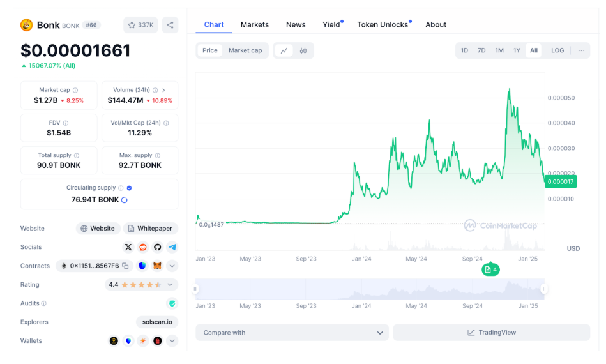Expand the 4.4 Rating dropdown

coord(170,285)
